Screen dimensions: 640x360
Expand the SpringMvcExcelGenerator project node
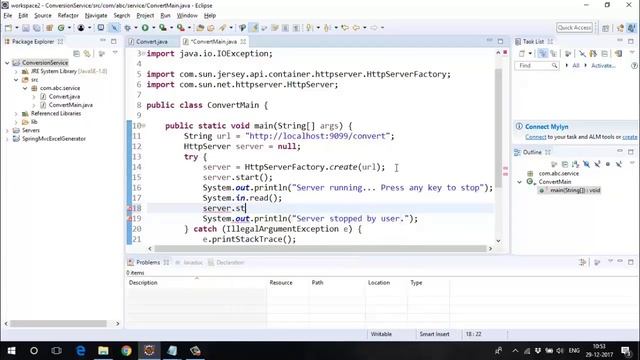[x=7, y=139]
